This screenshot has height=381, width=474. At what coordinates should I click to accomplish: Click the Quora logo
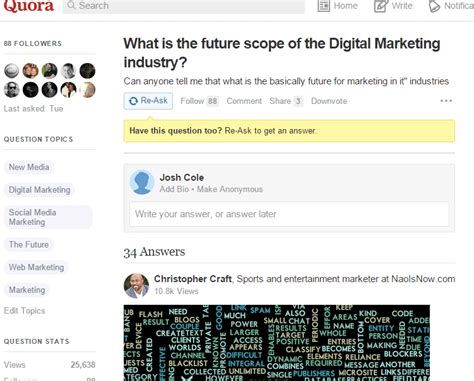[29, 6]
